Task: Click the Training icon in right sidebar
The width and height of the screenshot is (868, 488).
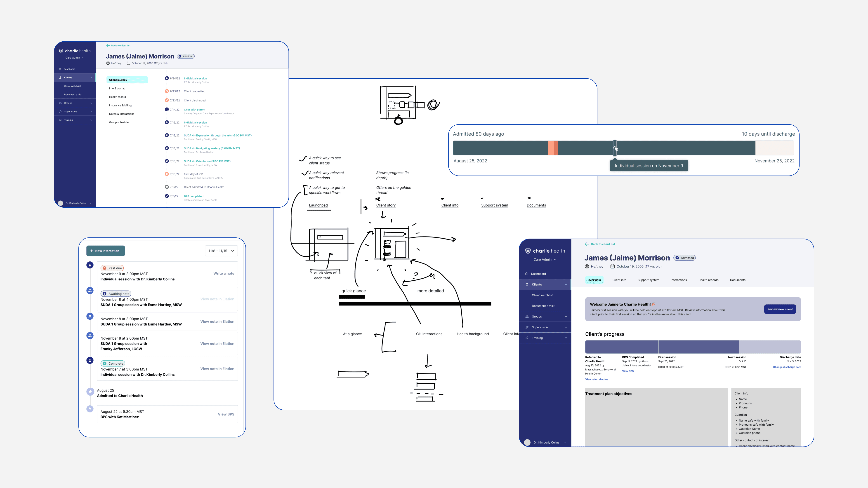Action: [527, 338]
